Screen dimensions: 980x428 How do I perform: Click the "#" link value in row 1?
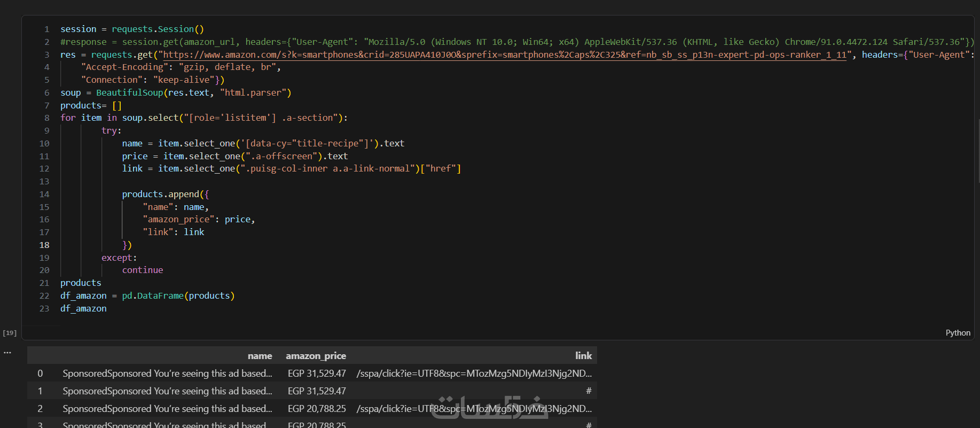coord(589,391)
